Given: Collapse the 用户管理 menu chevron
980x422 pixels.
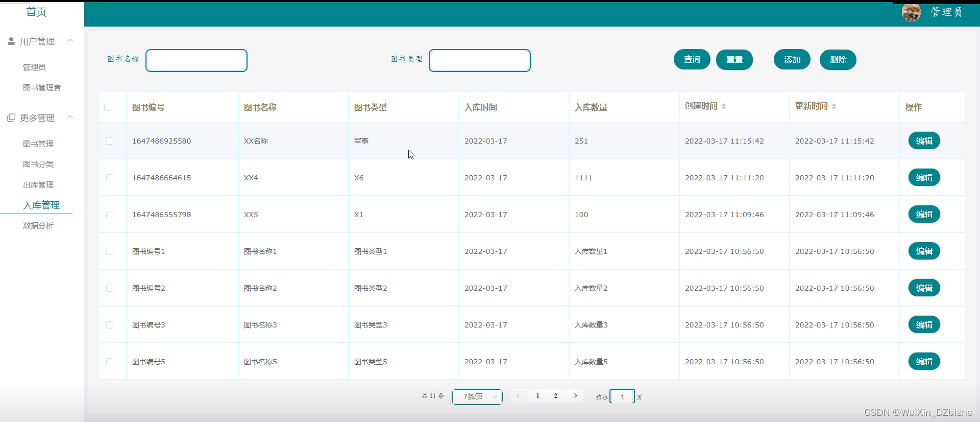Looking at the screenshot, I should point(70,40).
